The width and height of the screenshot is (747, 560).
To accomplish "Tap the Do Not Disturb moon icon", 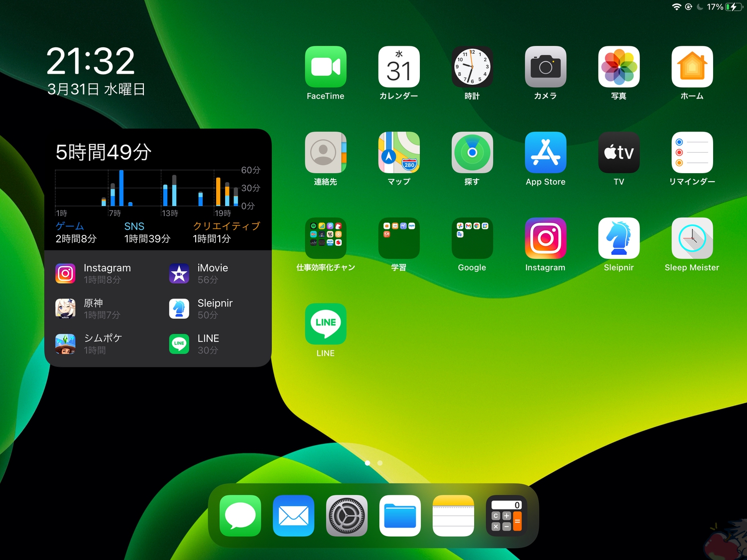I will [700, 7].
